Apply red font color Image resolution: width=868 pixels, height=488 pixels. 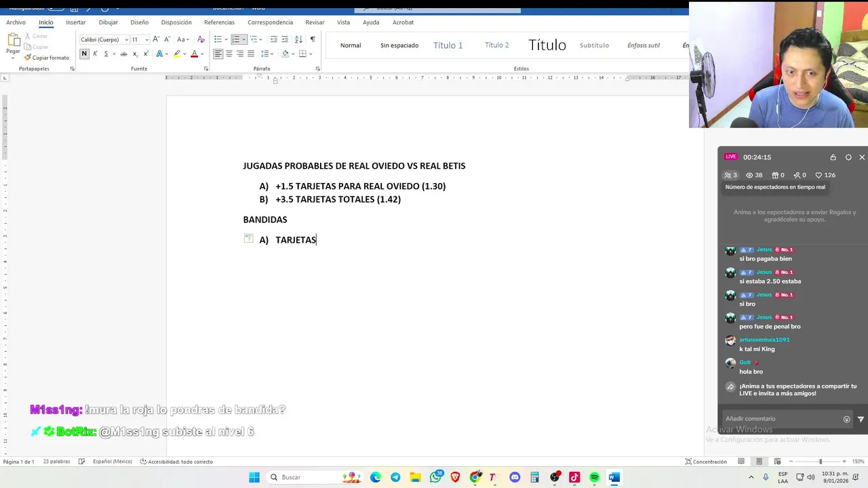pos(194,54)
